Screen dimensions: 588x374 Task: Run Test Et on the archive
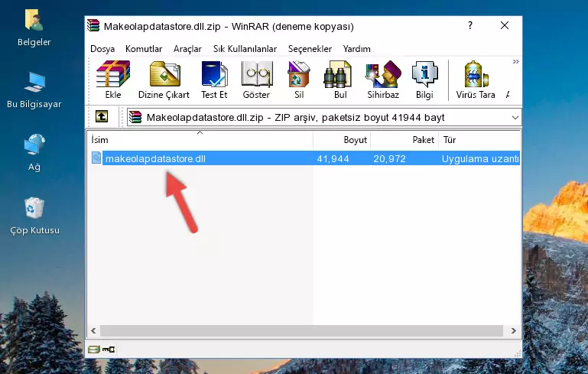pyautogui.click(x=214, y=80)
